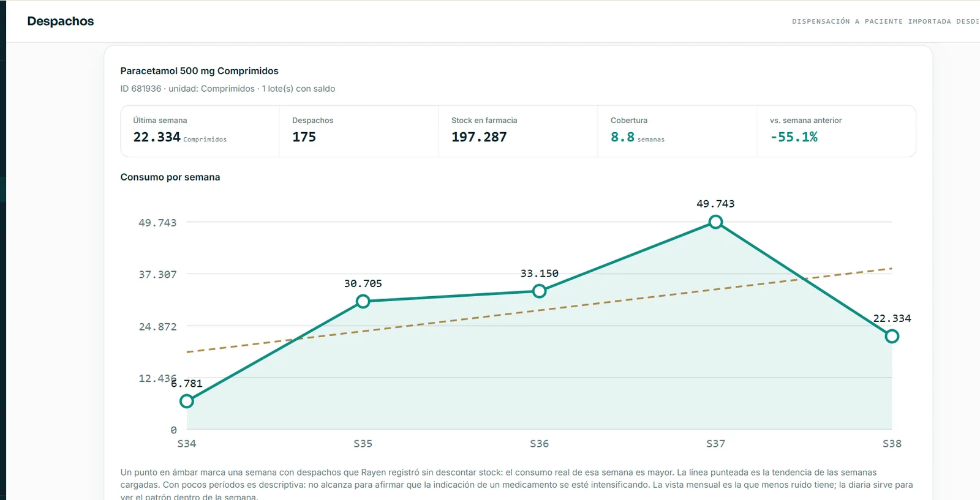Click the 6.781 data label
Screen dimensions: 980x500
coord(187,384)
